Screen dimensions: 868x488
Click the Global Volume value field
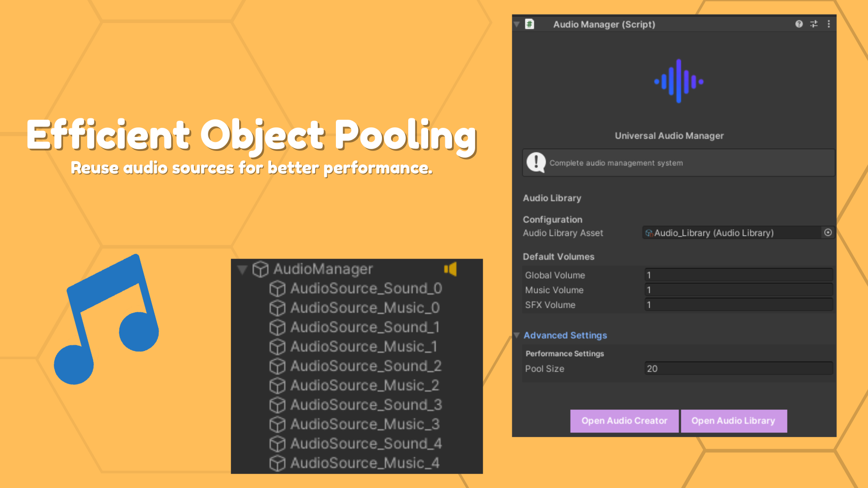(738, 275)
